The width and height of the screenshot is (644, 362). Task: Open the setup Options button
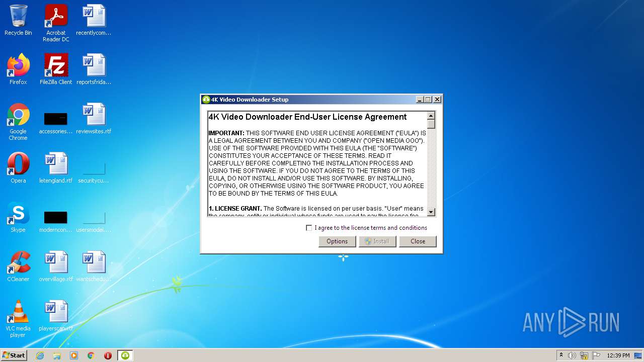point(337,241)
